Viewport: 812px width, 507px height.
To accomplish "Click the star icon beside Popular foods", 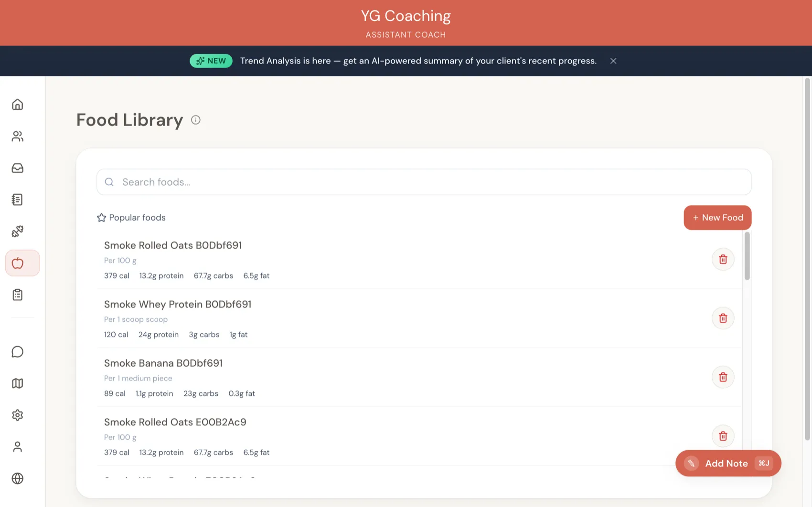I will click(x=101, y=218).
